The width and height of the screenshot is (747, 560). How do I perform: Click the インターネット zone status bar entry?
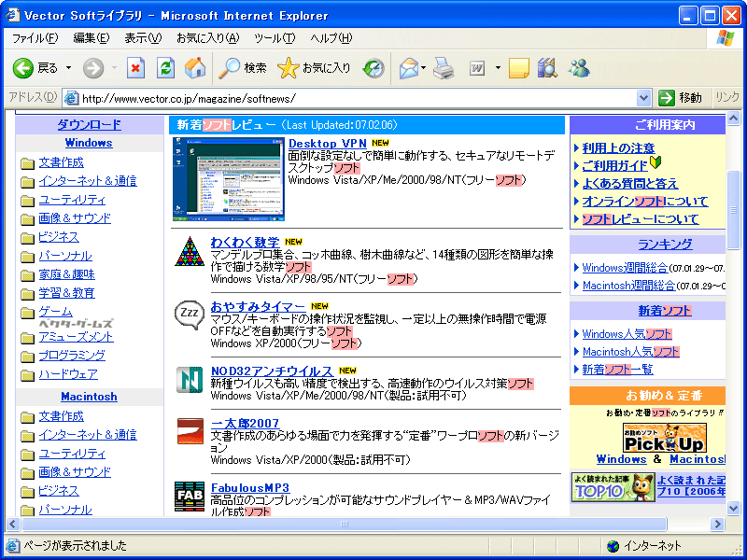(644, 546)
